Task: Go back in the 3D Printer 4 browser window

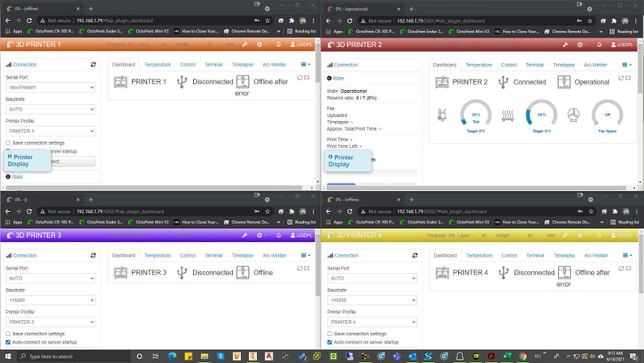Action: [x=328, y=211]
